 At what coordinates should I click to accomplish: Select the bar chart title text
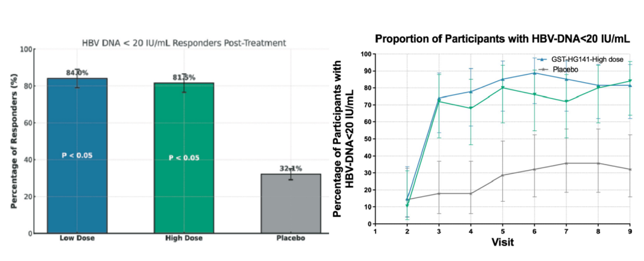point(184,43)
